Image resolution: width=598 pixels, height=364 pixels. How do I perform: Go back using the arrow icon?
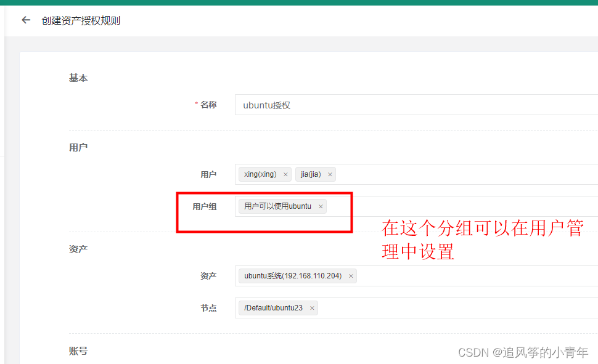tap(26, 20)
